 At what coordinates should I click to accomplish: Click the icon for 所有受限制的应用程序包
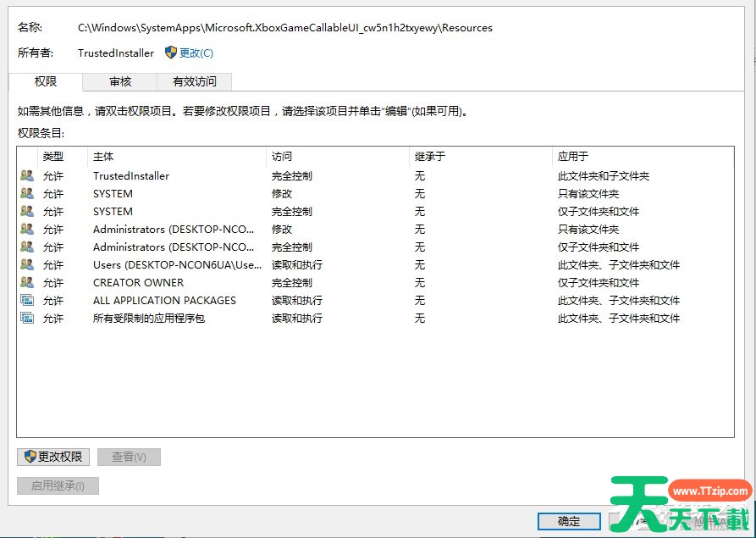point(27,319)
